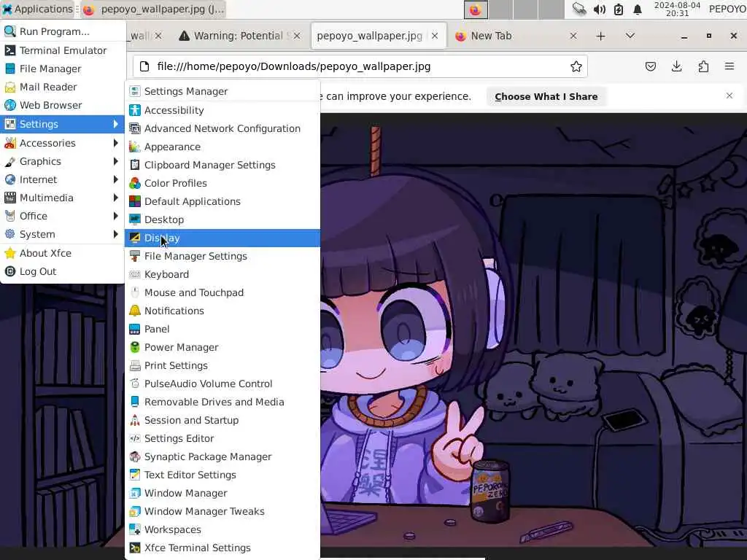The width and height of the screenshot is (747, 560).
Task: Close the New Tab tab
Action: pyautogui.click(x=573, y=36)
